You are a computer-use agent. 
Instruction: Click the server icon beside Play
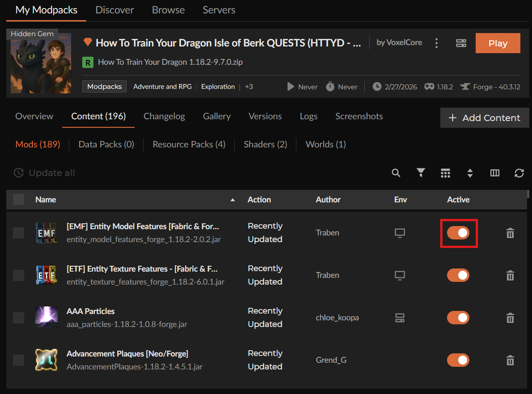click(x=461, y=43)
